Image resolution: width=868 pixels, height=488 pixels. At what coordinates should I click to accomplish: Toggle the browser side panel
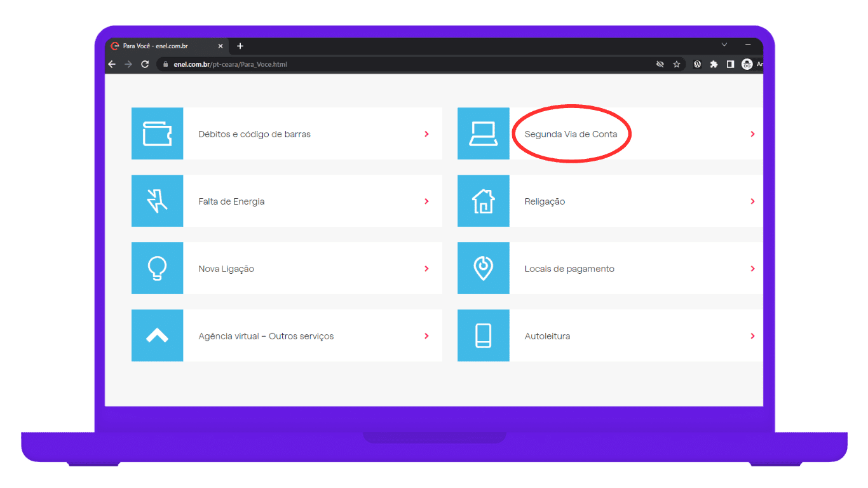730,64
